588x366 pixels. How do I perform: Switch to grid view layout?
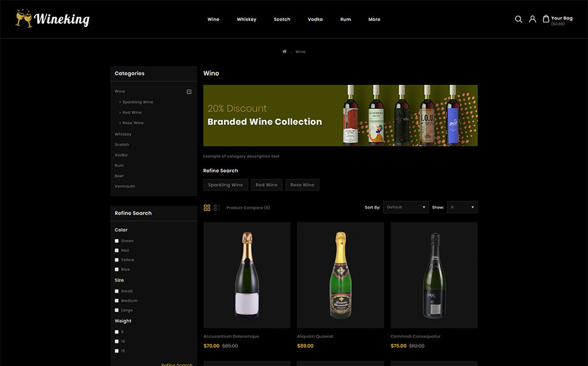pyautogui.click(x=207, y=207)
